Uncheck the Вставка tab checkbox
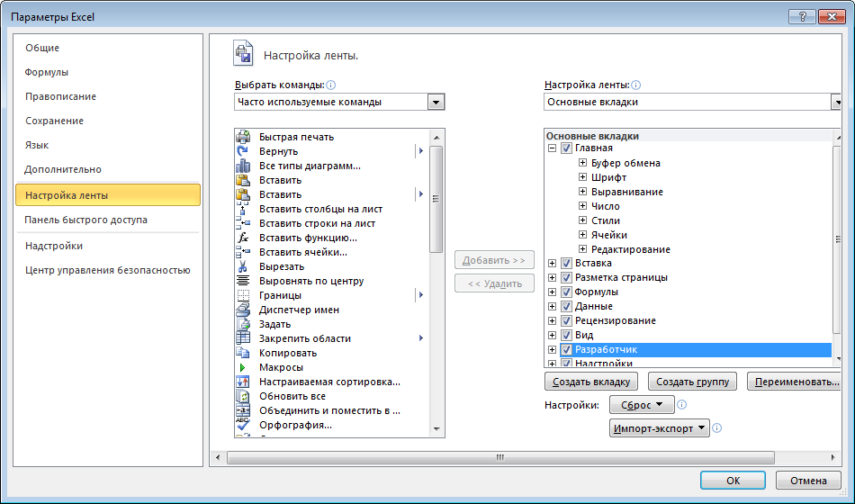The height and width of the screenshot is (504, 855). [566, 263]
